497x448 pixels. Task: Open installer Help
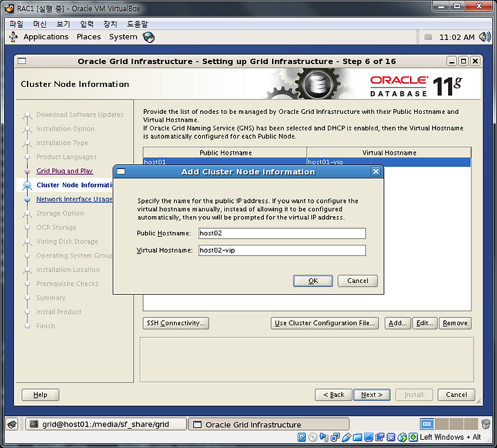coord(40,395)
